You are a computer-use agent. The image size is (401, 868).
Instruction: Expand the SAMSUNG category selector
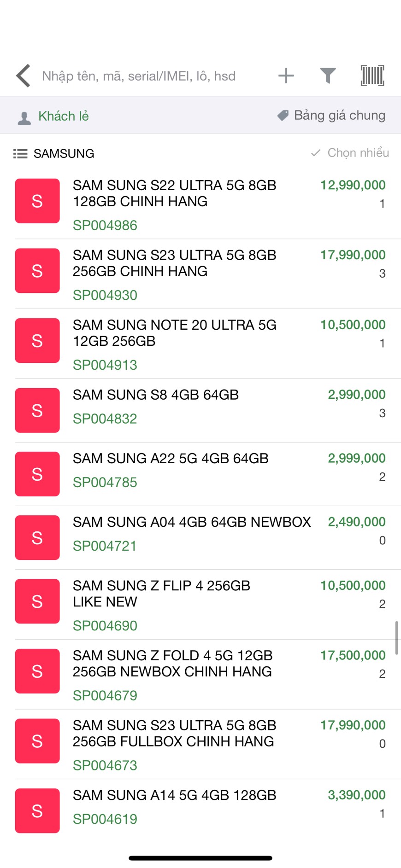(64, 153)
